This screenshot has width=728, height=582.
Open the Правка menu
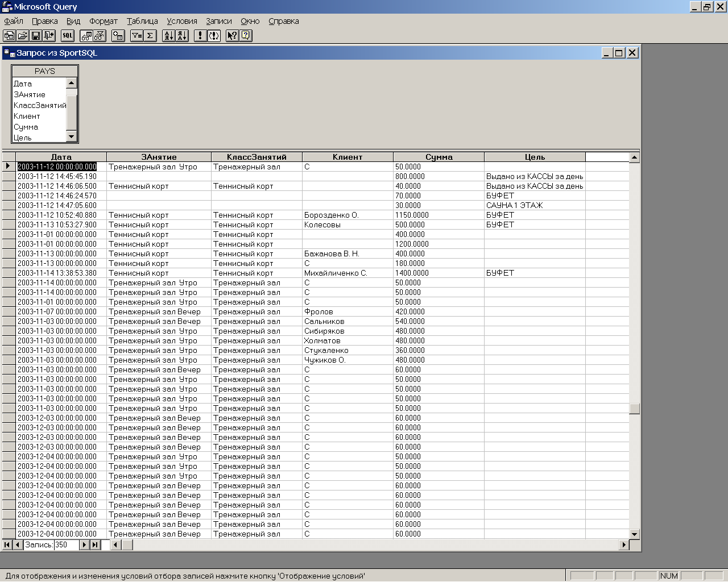(x=45, y=21)
